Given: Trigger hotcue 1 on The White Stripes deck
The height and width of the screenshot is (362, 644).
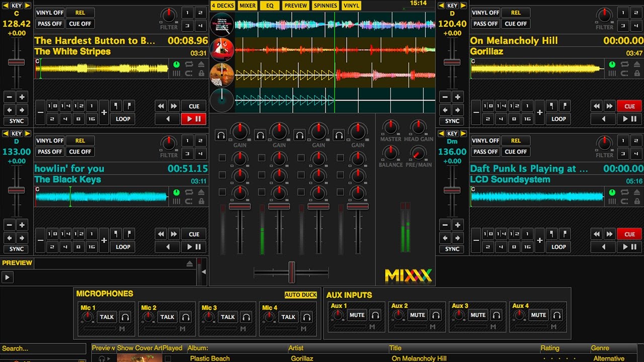Looking at the screenshot, I should (187, 13).
